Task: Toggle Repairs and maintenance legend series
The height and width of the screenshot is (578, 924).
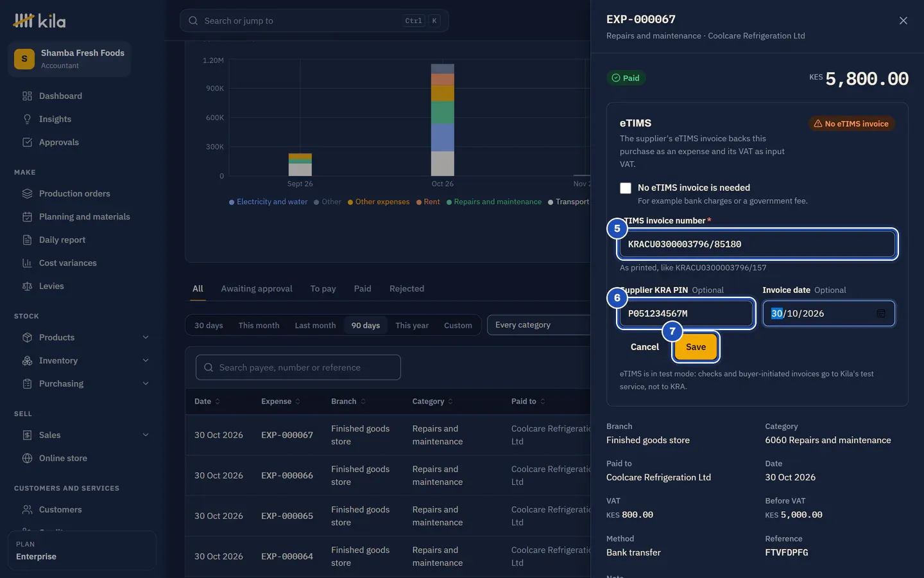Action: (494, 202)
